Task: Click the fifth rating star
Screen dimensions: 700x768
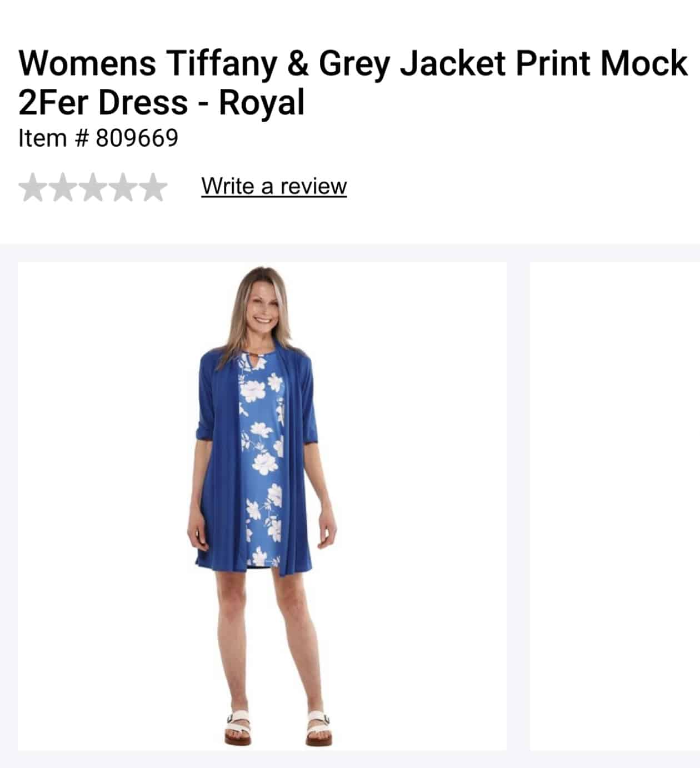Action: click(152, 187)
